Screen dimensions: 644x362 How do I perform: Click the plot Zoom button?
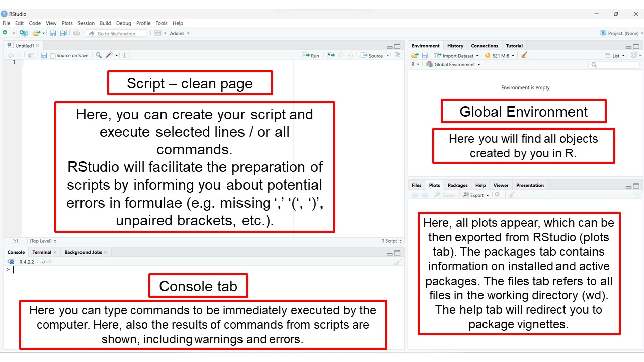444,195
